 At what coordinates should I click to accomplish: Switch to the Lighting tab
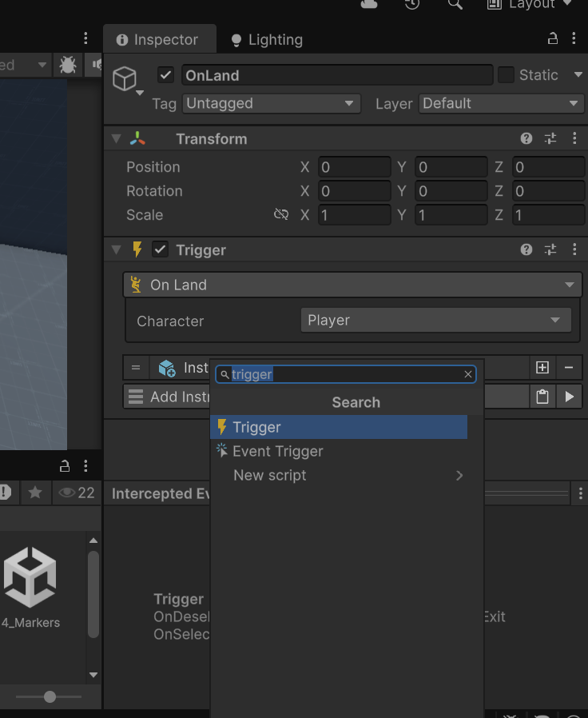pos(266,39)
